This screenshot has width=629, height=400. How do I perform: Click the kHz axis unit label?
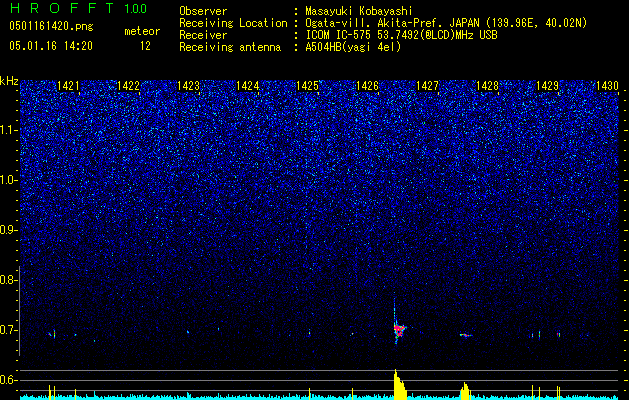[9, 81]
